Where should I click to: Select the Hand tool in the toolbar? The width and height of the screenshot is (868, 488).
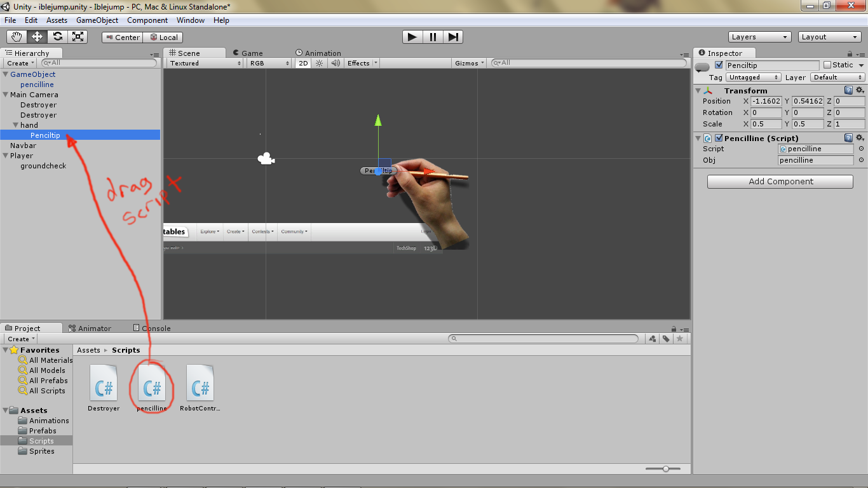pyautogui.click(x=17, y=37)
